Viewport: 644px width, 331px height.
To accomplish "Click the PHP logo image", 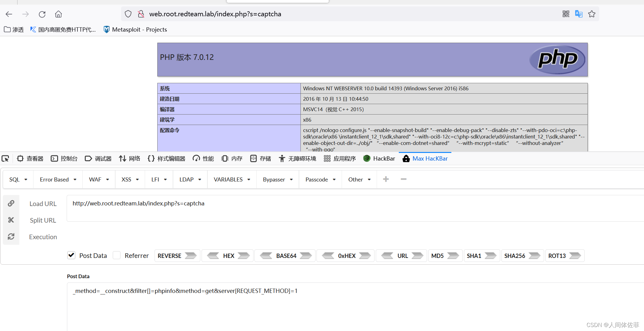I will tap(557, 59).
